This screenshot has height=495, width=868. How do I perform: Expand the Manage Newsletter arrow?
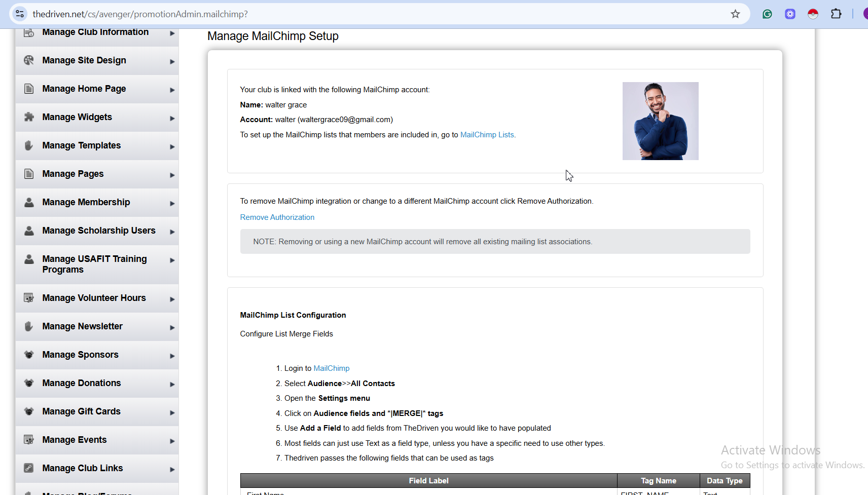[x=172, y=328]
